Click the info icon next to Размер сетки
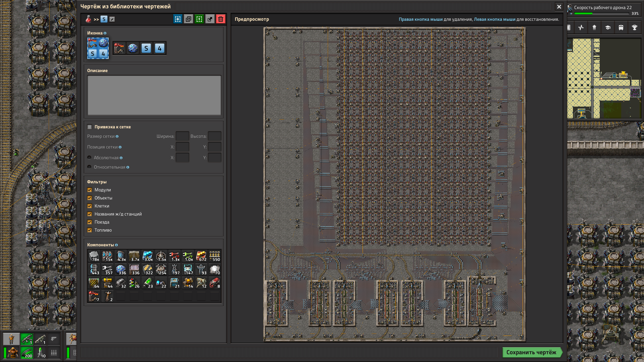 pyautogui.click(x=117, y=136)
